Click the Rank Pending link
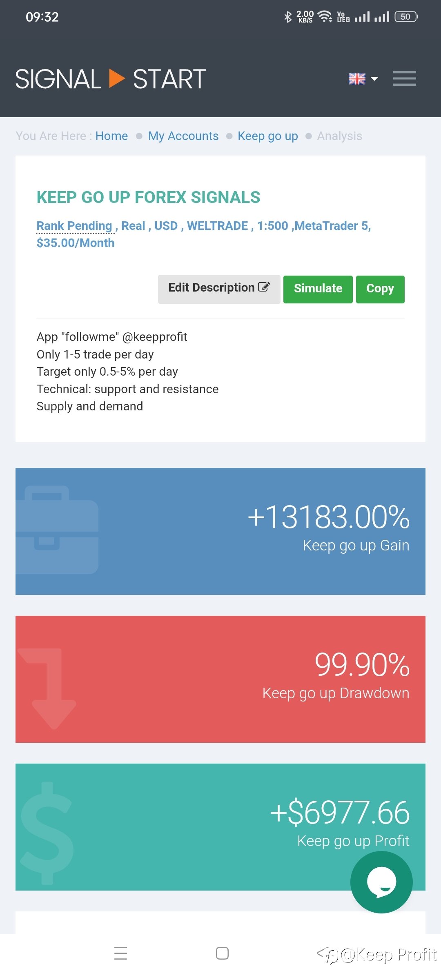Screen dimensions: 441x980 [74, 226]
